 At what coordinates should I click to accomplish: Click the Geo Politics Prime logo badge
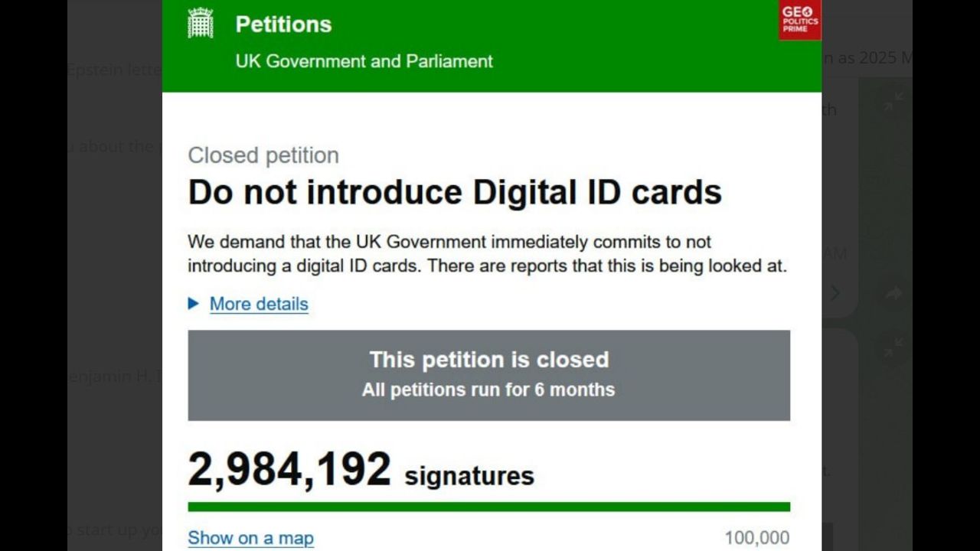[799, 20]
